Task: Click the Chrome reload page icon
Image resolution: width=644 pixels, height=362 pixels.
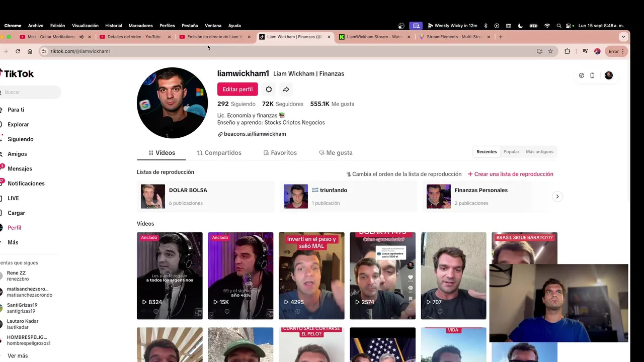Action: click(x=18, y=51)
